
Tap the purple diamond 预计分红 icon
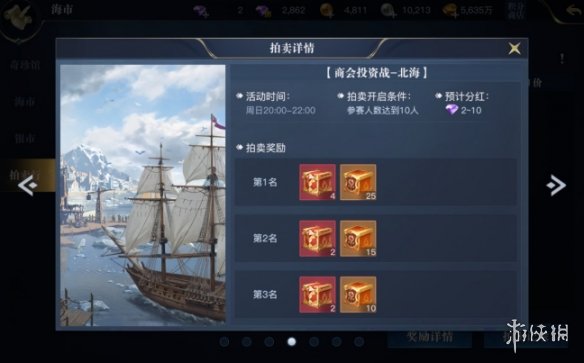[x=452, y=110]
